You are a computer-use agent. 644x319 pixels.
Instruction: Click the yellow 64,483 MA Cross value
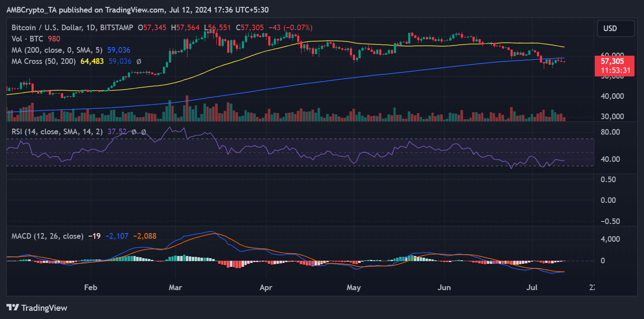coord(92,61)
